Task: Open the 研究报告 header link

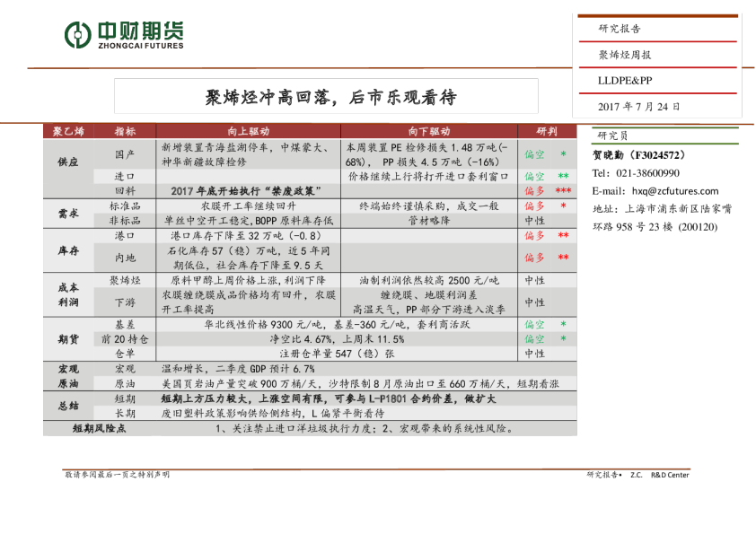Action: click(618, 28)
